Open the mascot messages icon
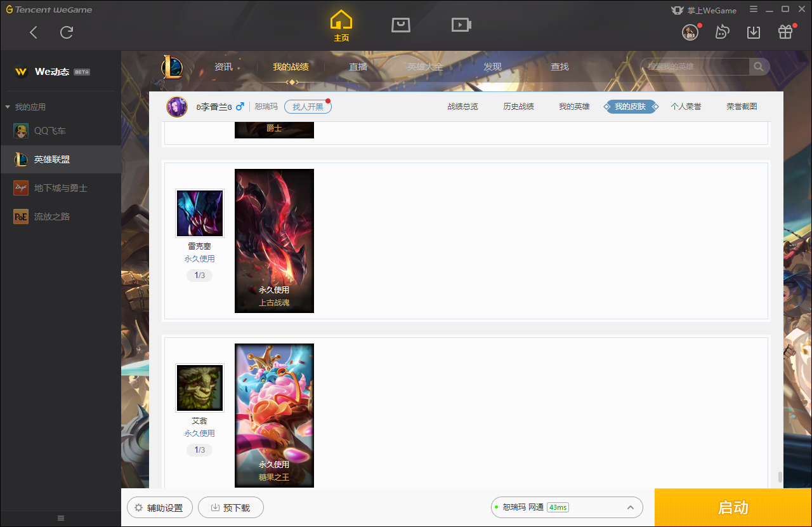 [722, 32]
